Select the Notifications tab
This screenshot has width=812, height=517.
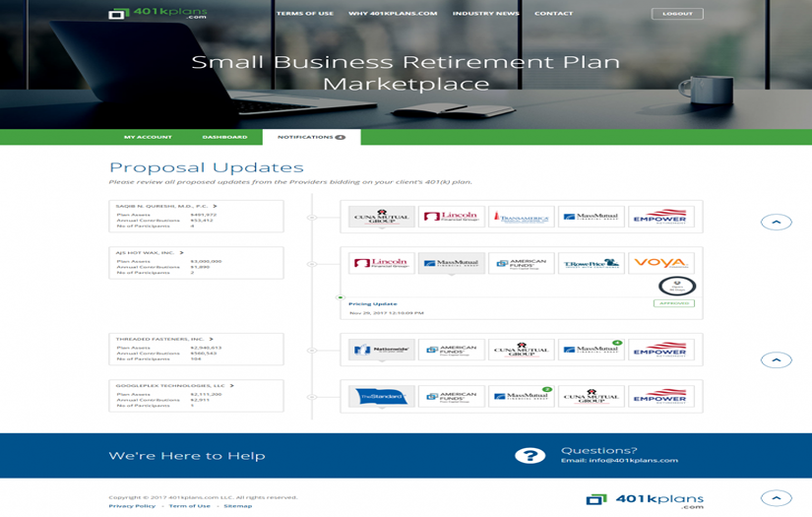coord(311,137)
